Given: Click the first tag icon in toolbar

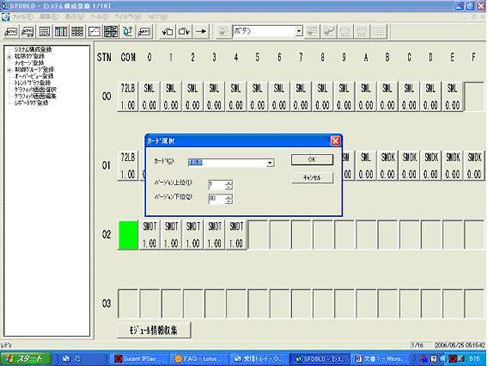Looking at the screenshot, I should click(11, 32).
